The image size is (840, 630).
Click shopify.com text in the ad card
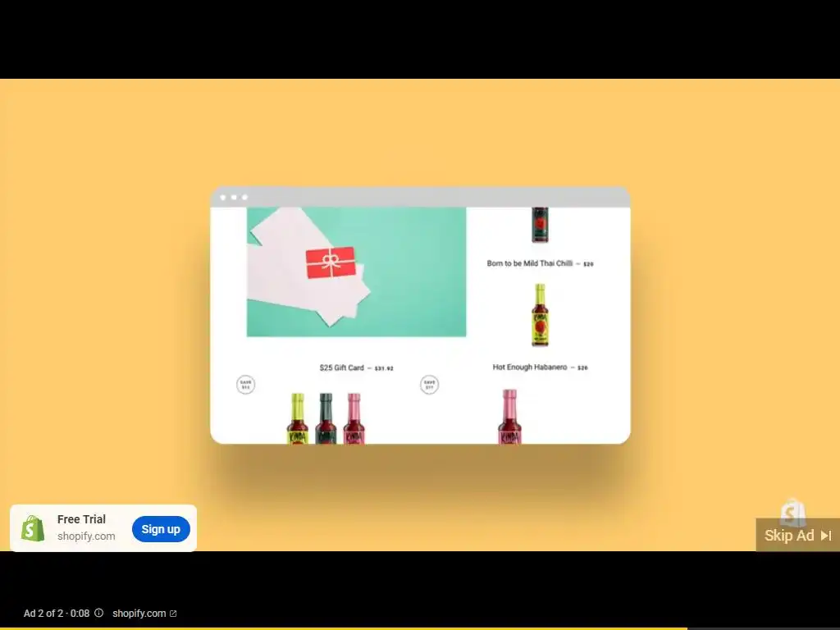[86, 536]
